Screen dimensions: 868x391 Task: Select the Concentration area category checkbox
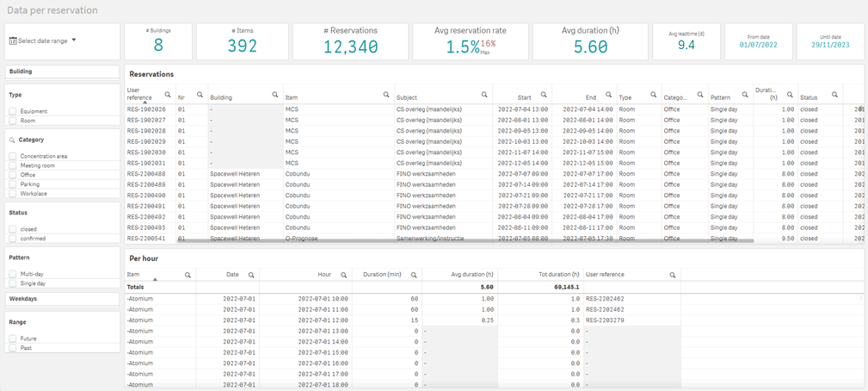pos(13,156)
